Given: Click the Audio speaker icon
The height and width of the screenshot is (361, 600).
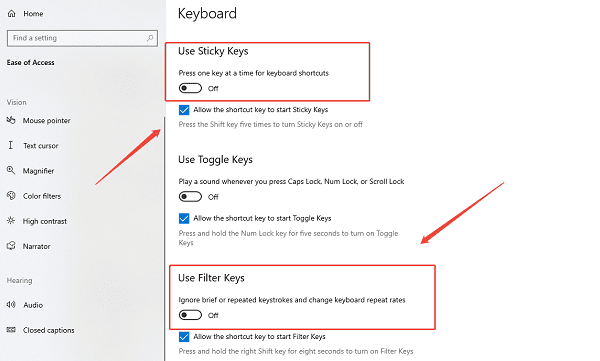Looking at the screenshot, I should click(11, 305).
